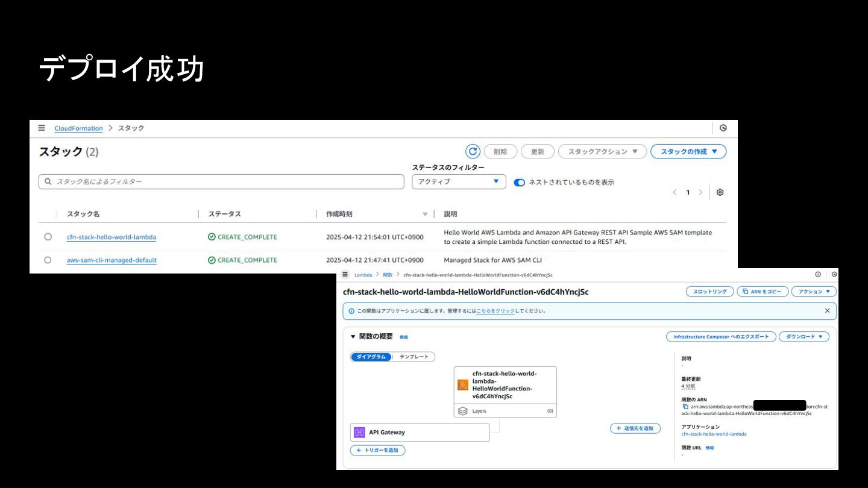The height and width of the screenshot is (488, 868).
Task: Refresh the CloudFormation stack list
Action: [x=473, y=151]
